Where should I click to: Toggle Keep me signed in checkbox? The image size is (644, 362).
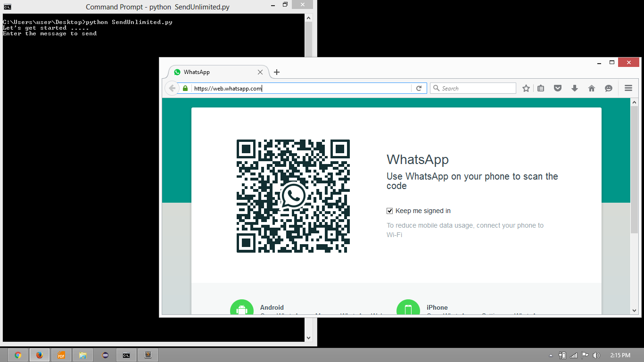pyautogui.click(x=390, y=211)
